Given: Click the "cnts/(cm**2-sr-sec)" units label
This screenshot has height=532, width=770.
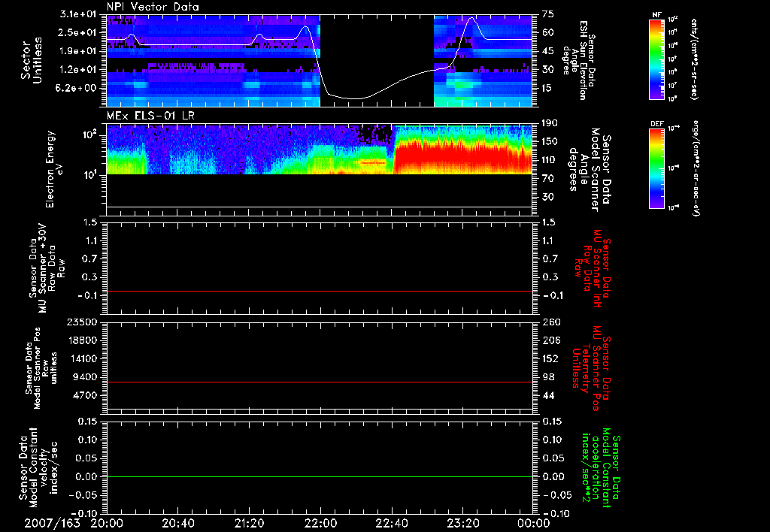Looking at the screenshot, I should click(694, 59).
